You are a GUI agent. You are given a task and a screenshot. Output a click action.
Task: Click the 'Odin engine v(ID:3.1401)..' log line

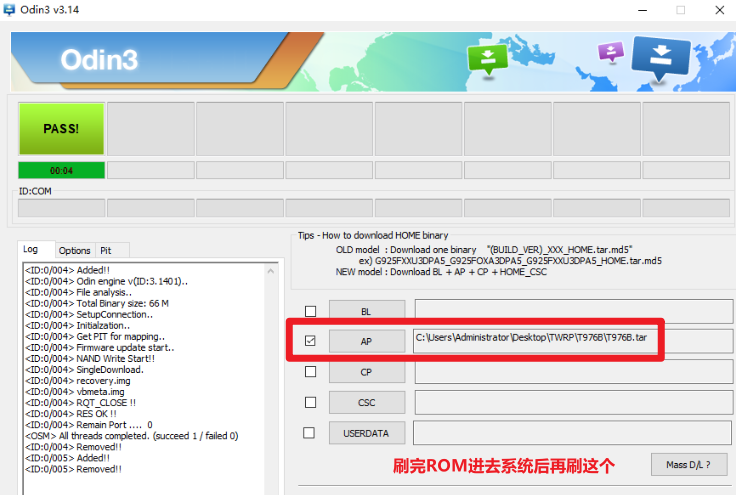[x=107, y=282]
